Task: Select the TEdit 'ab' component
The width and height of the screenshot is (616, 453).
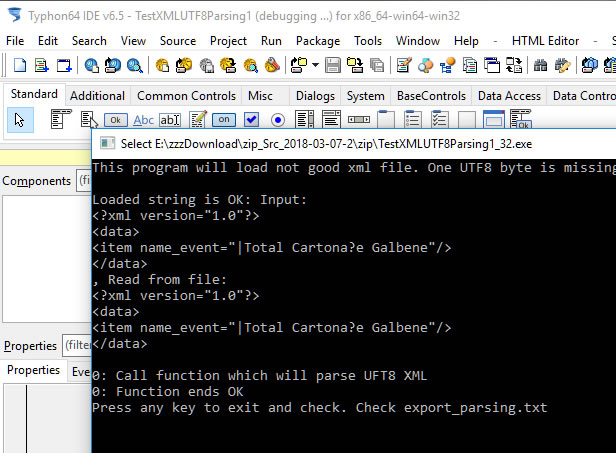Action: pos(170,120)
